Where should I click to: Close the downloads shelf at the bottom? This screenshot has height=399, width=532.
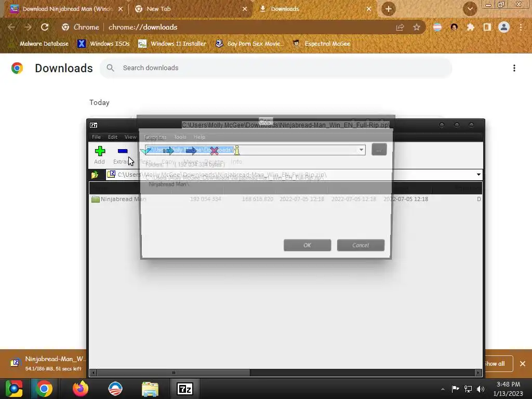pos(523,364)
